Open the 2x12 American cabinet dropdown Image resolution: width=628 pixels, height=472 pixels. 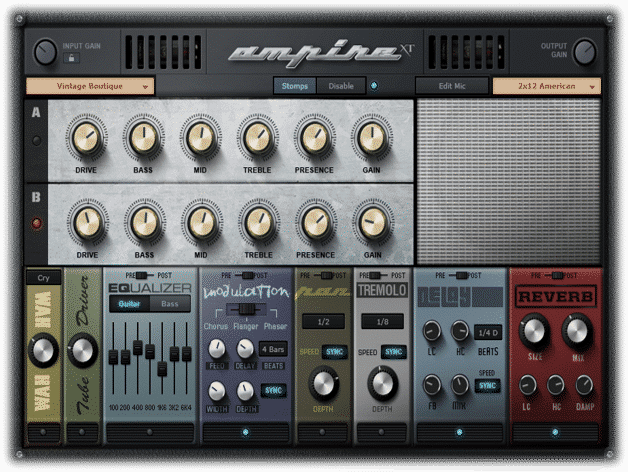pyautogui.click(x=547, y=86)
